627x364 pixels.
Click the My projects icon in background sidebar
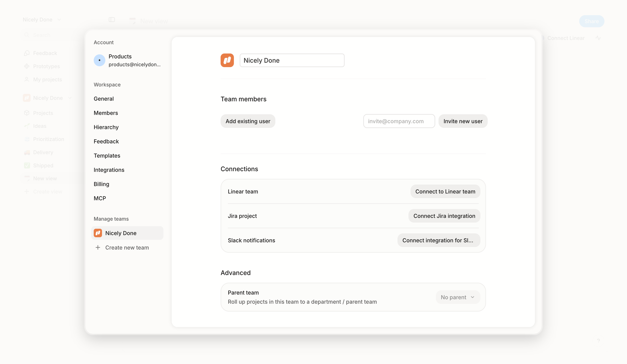(x=27, y=79)
